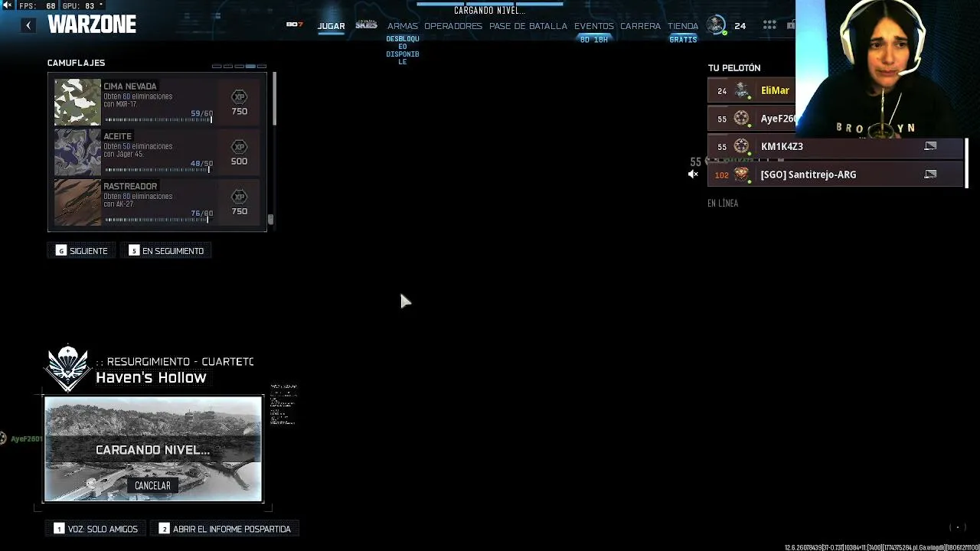Select the JUGAR tab
Viewport: 980px width, 551px height.
[x=332, y=26]
